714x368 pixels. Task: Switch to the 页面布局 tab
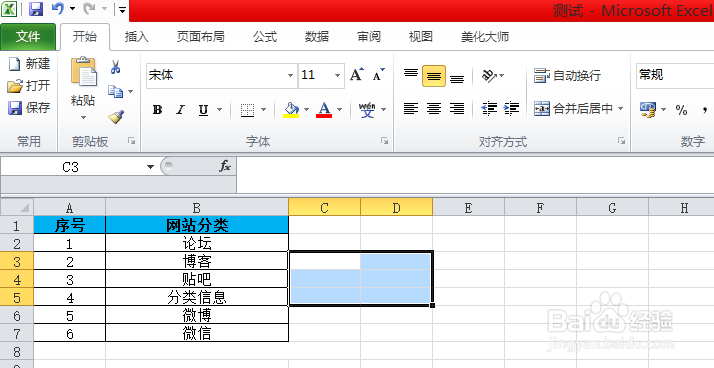[x=200, y=36]
